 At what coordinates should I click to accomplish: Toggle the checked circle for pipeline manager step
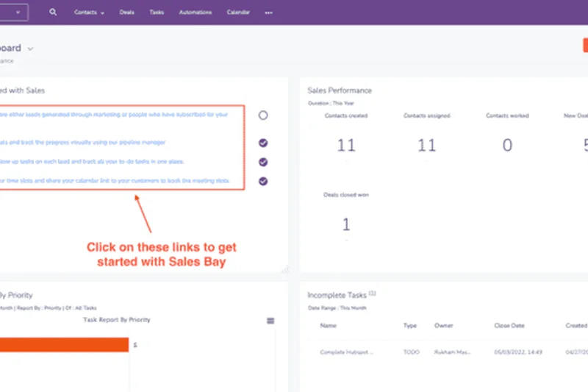(263, 143)
